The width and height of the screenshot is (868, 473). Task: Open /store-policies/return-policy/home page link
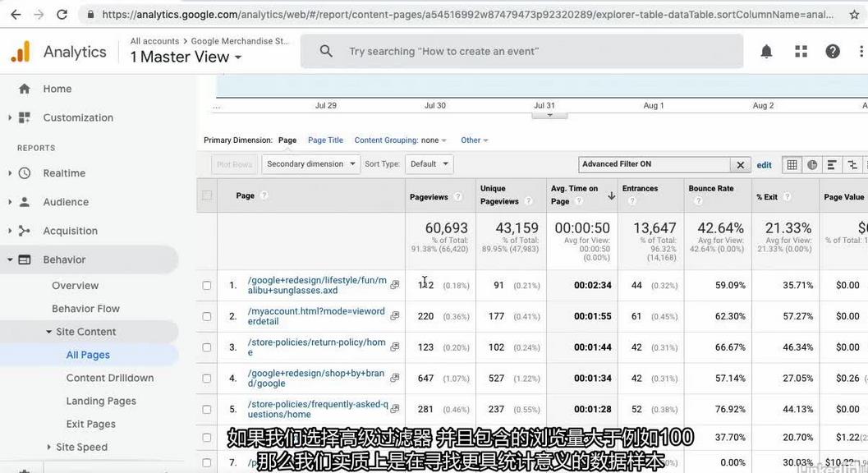click(317, 347)
